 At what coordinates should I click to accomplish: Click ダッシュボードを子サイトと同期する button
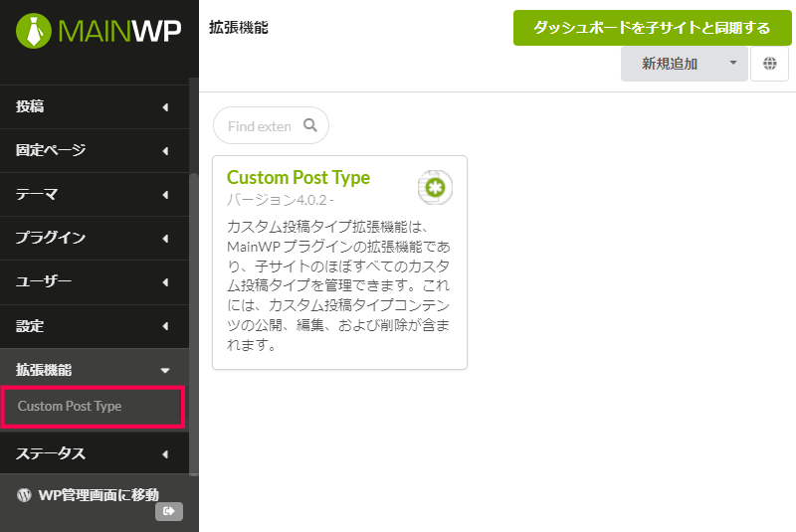(652, 28)
